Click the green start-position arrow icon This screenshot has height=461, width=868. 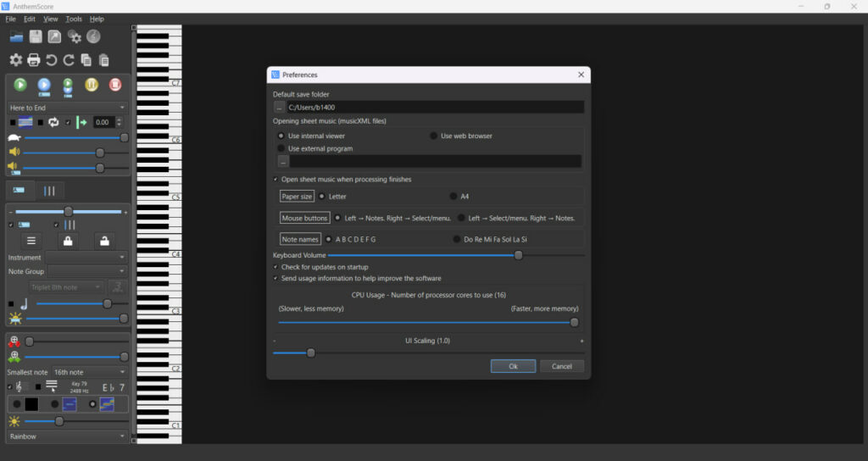(x=82, y=122)
